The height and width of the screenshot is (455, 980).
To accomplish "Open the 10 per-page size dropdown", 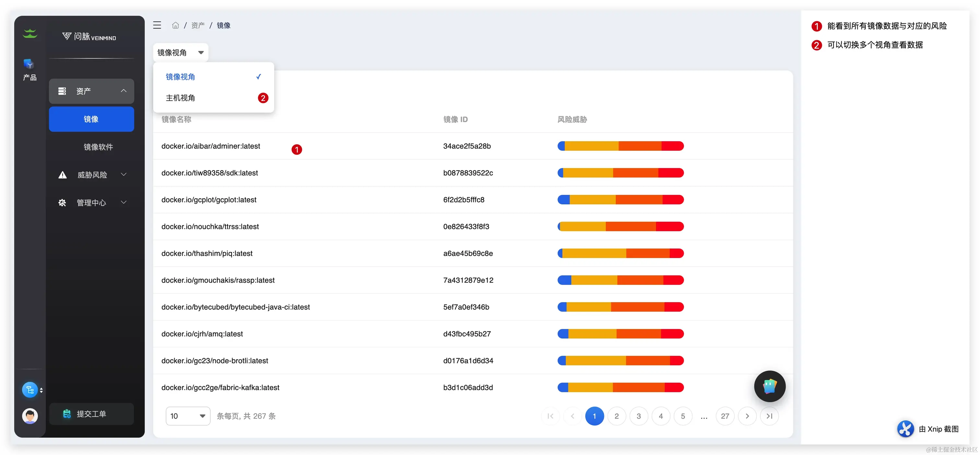I will point(188,416).
